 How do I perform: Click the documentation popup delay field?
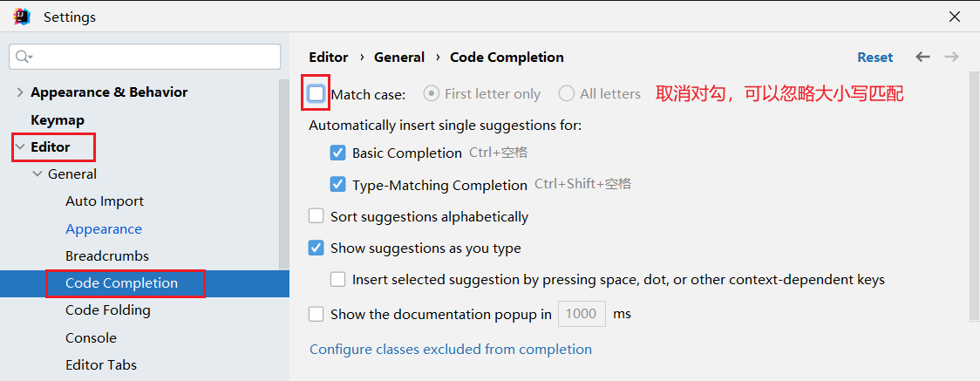coord(581,314)
